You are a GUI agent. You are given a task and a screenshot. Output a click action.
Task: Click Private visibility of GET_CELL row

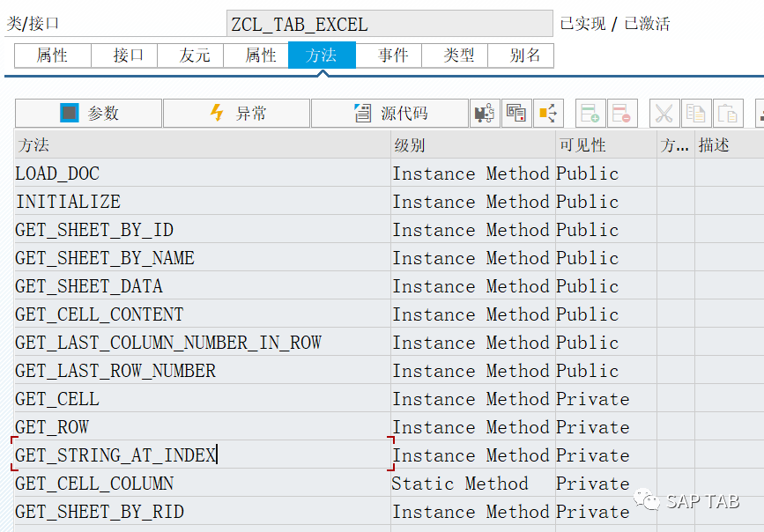tap(606, 400)
